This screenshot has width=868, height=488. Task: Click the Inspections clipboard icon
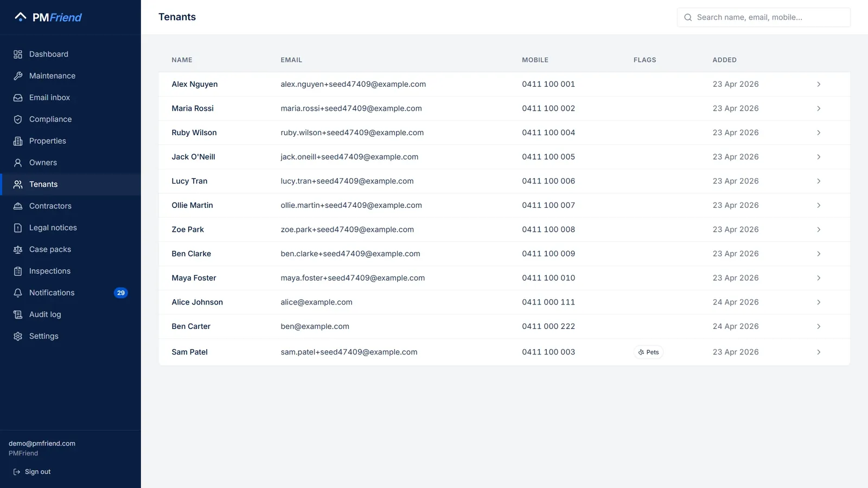(x=18, y=271)
